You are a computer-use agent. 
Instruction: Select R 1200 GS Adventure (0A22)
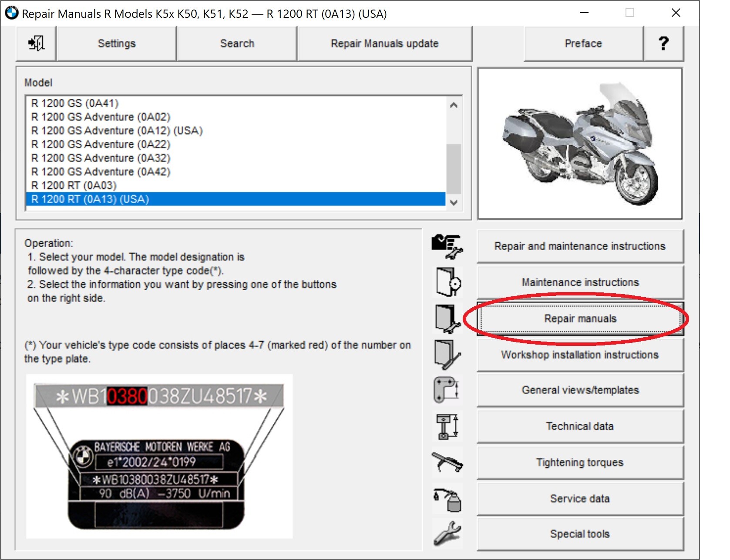(x=235, y=144)
